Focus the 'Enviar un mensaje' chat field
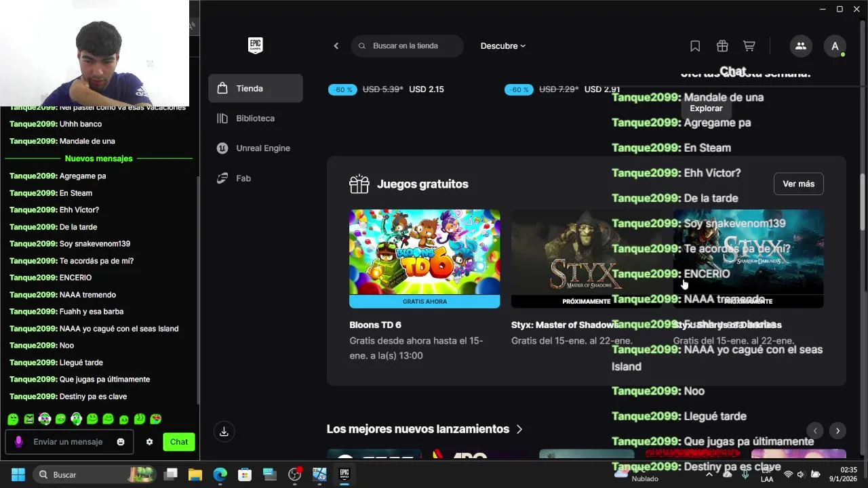The width and height of the screenshot is (868, 488). (x=68, y=442)
